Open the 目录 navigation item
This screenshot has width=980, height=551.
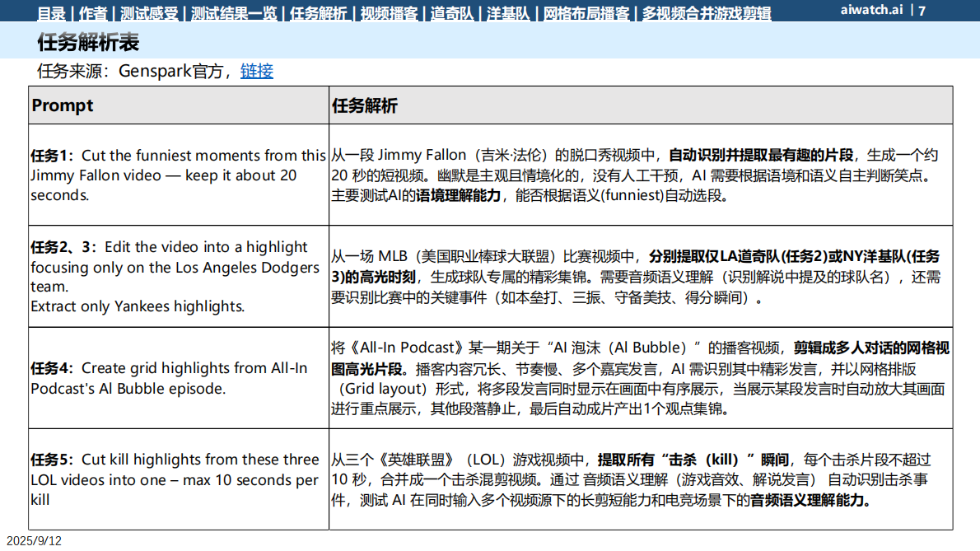(x=53, y=13)
